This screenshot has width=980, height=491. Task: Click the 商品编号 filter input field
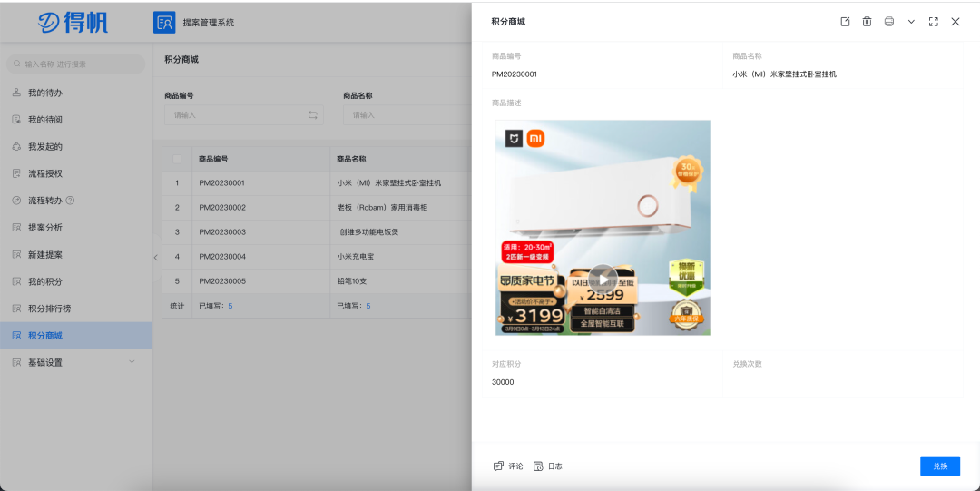point(244,115)
